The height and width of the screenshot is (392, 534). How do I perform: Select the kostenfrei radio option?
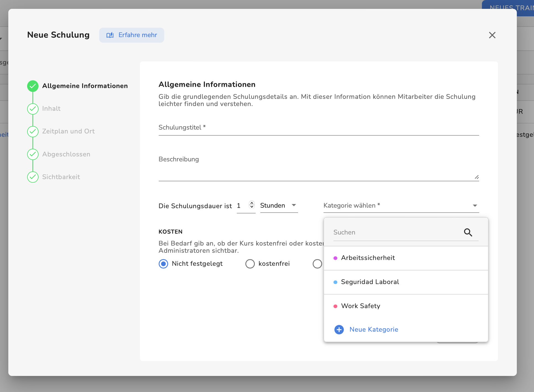[x=250, y=264]
